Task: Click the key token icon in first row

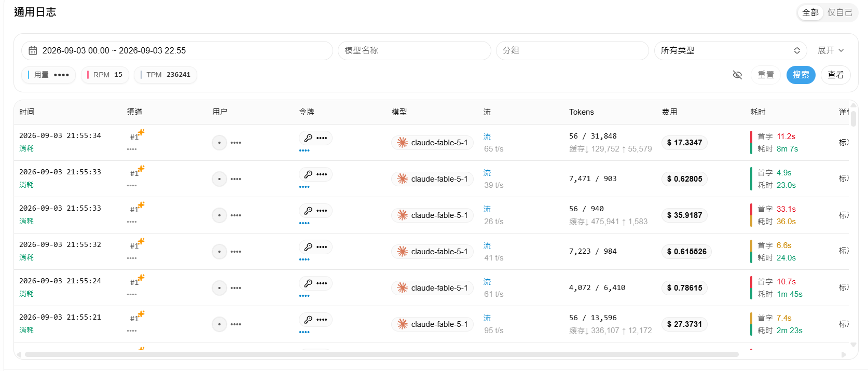Action: [308, 138]
